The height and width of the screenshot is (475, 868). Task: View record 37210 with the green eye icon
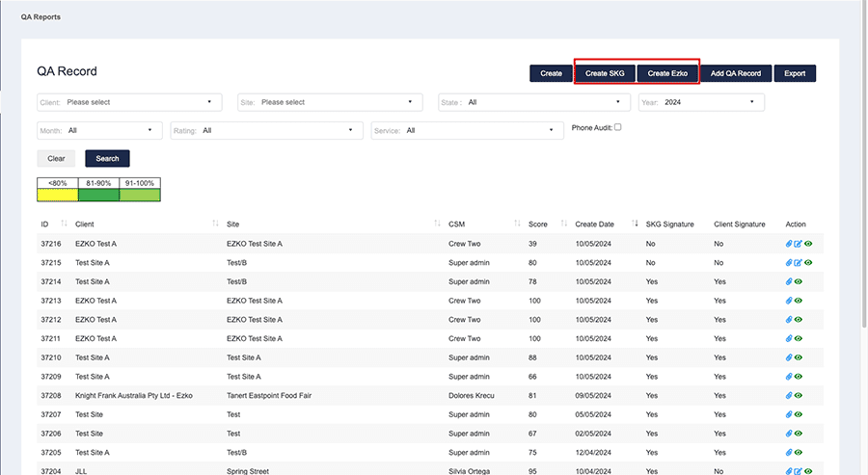[799, 357]
